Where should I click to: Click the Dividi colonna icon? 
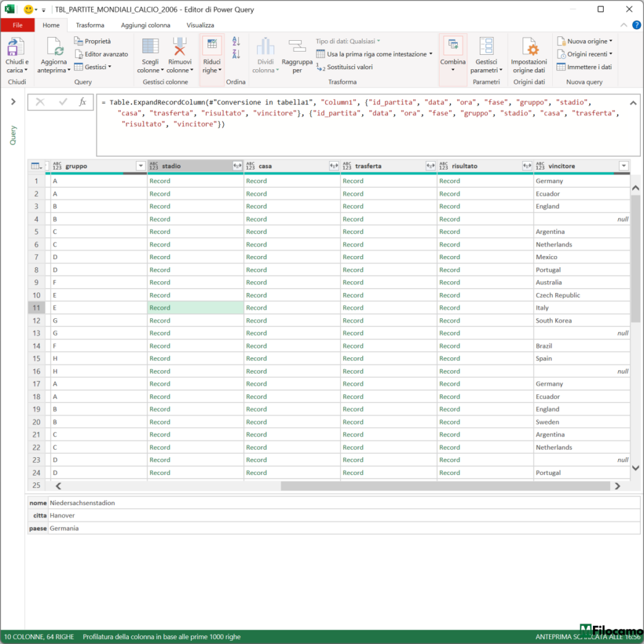(x=265, y=46)
